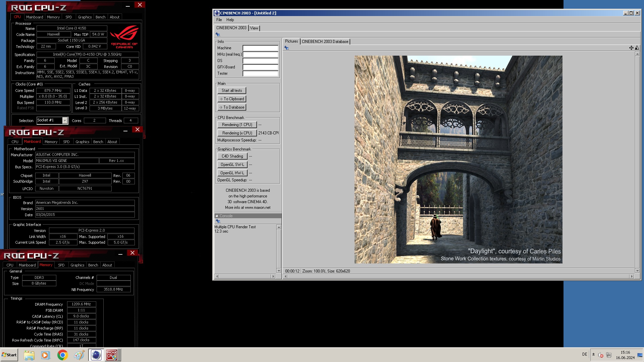Viewport: 644px width, 362px height.
Task: Click the DE language indicator
Action: point(585,355)
